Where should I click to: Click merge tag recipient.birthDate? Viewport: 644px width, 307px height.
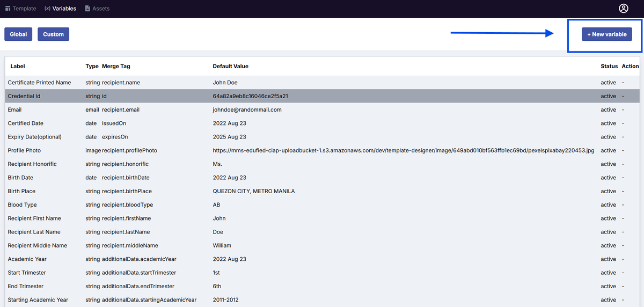126,178
